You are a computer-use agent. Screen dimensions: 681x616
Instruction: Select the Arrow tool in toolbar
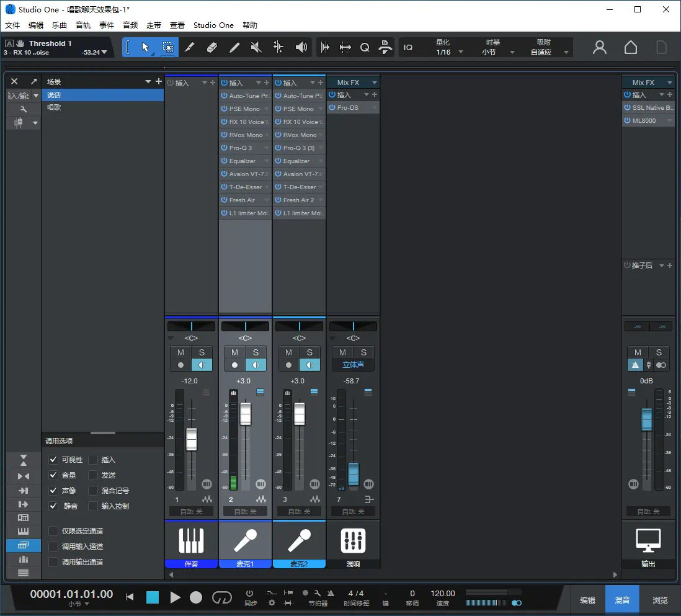pyautogui.click(x=145, y=47)
